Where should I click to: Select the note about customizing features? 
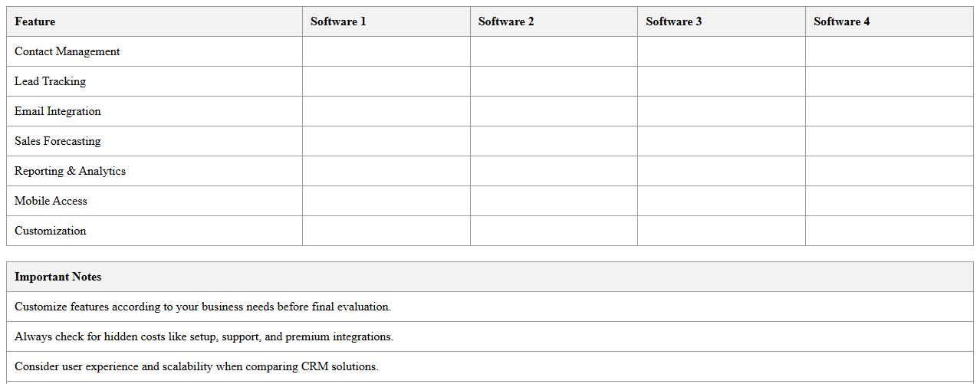202,307
